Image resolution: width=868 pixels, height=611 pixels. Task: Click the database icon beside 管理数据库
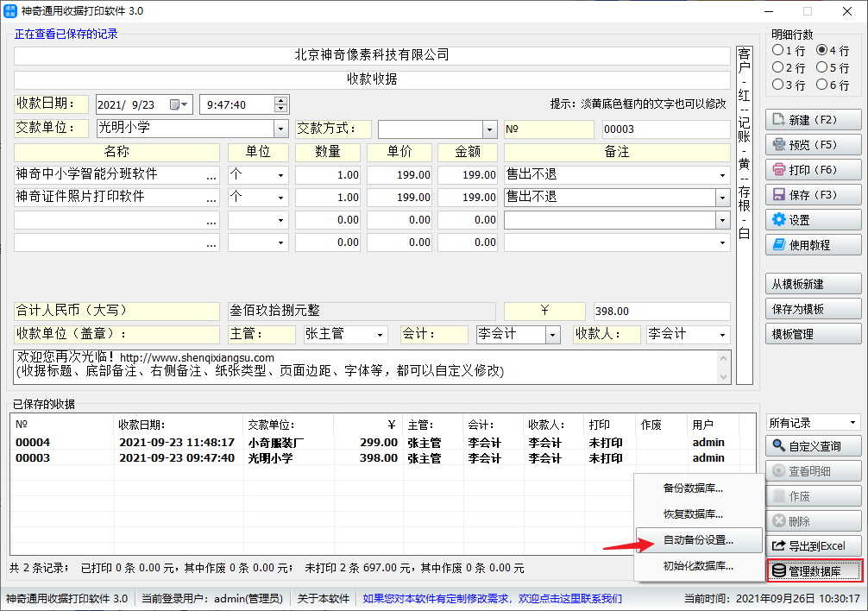[779, 570]
